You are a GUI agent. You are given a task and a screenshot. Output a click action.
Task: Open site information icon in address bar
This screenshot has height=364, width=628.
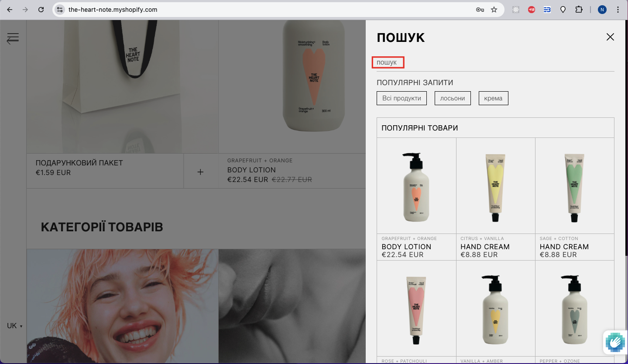click(60, 10)
